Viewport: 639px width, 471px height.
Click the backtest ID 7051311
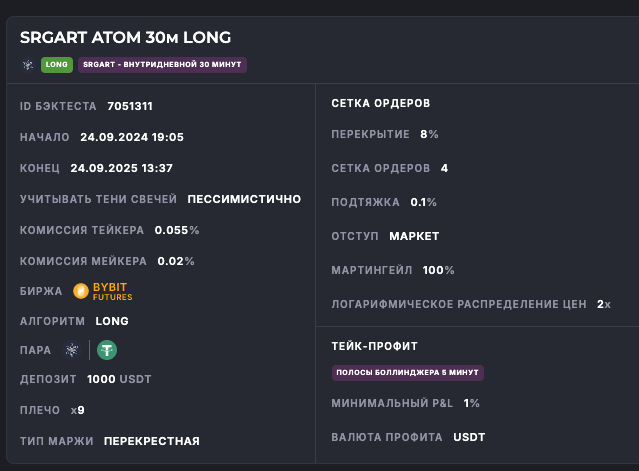point(130,106)
